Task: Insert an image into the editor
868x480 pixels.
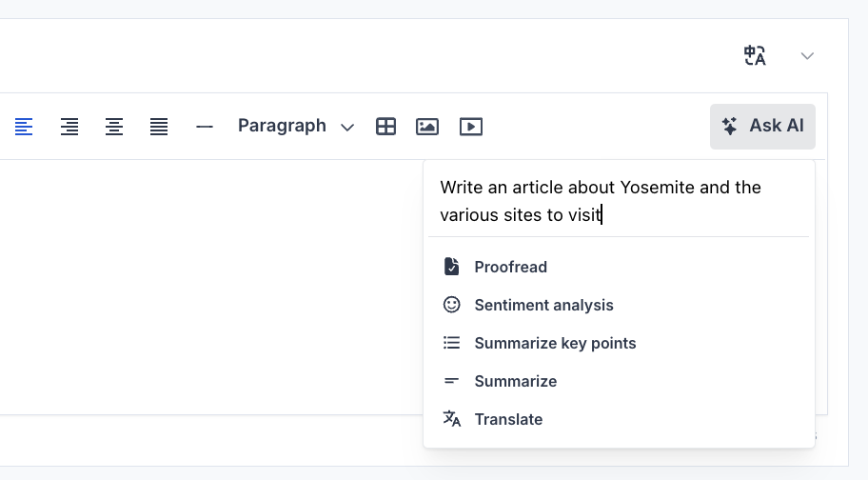Action: tap(427, 127)
